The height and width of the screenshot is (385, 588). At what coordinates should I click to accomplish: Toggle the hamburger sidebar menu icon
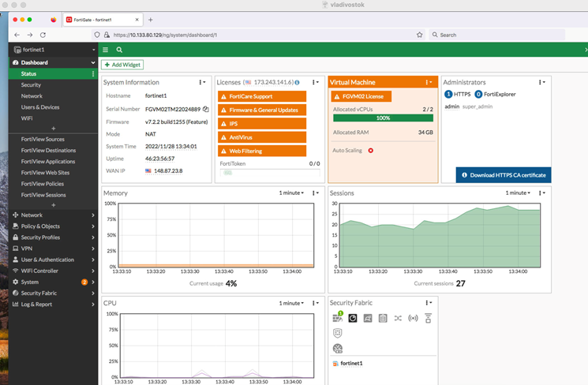pyautogui.click(x=106, y=50)
